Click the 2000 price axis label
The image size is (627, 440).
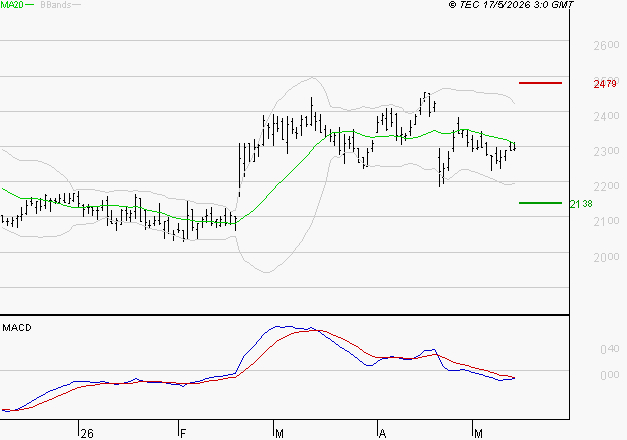tap(606, 257)
